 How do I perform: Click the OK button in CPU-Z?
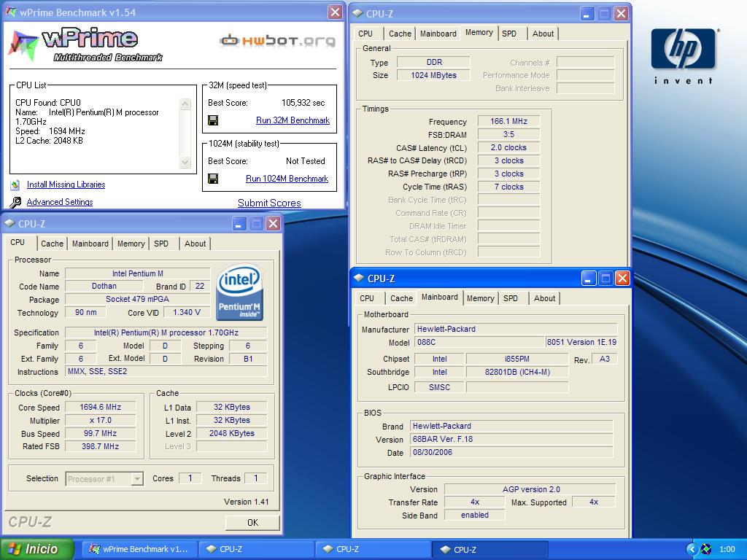(x=252, y=523)
